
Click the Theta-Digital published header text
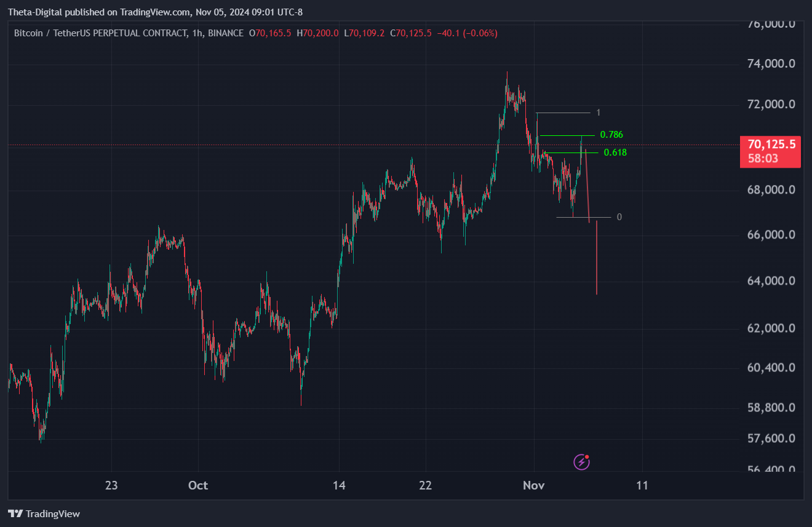155,12
